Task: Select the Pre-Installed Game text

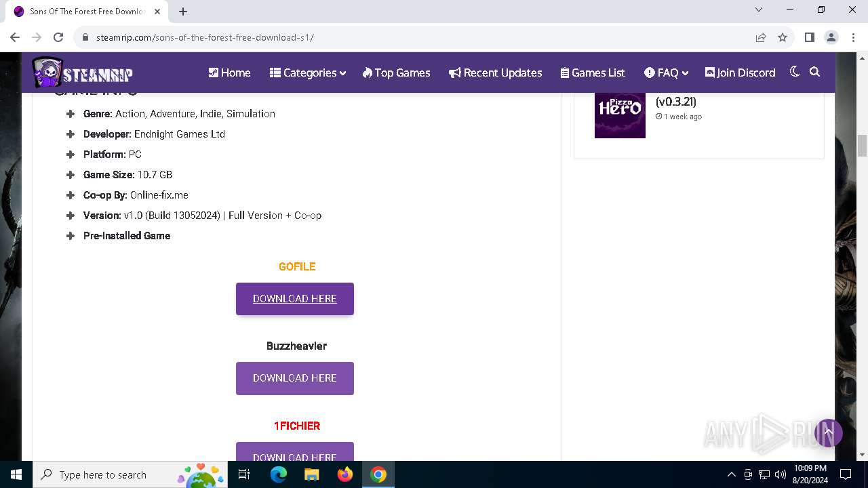Action: point(127,236)
